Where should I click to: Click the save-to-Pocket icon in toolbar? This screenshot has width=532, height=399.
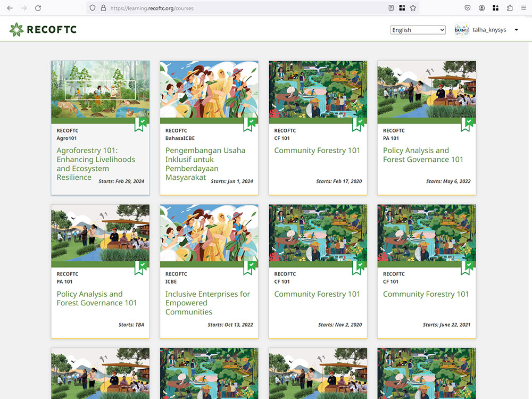[x=468, y=7]
